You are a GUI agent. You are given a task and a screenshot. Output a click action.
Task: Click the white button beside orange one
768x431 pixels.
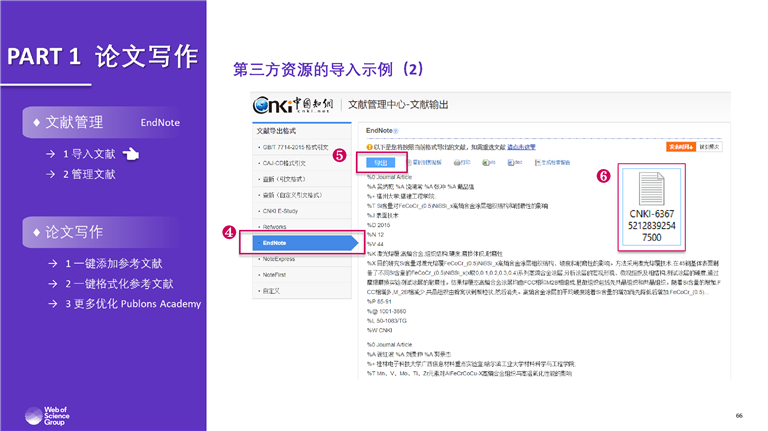click(709, 147)
